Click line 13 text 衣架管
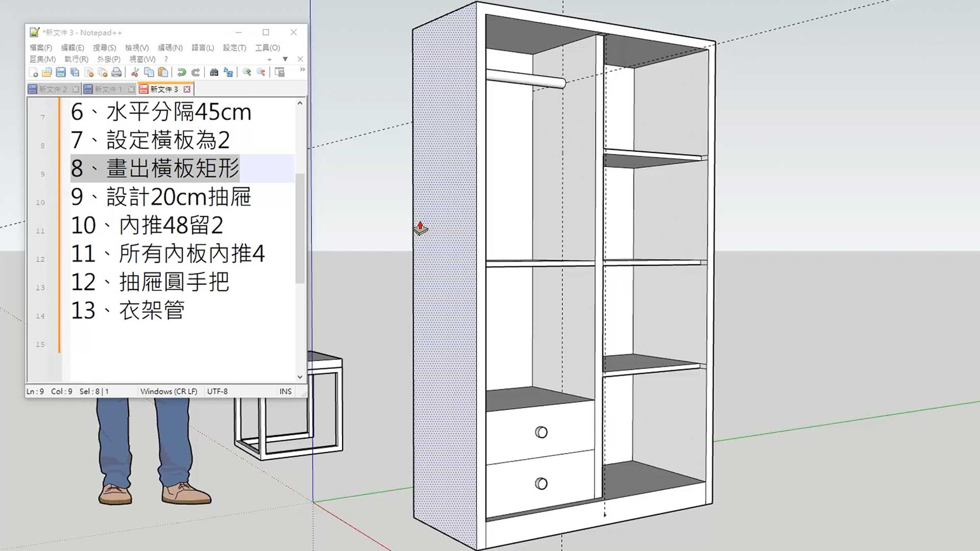Screen dimensions: 980x551 152,310
